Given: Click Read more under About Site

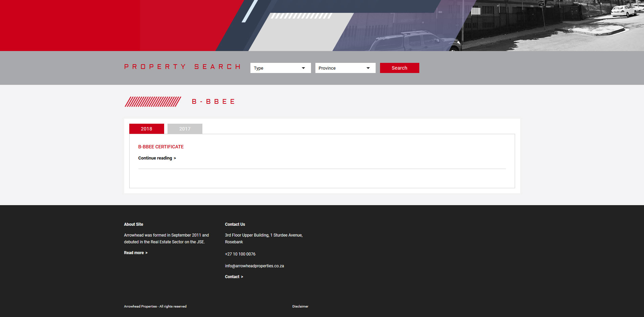Looking at the screenshot, I should coord(135,253).
